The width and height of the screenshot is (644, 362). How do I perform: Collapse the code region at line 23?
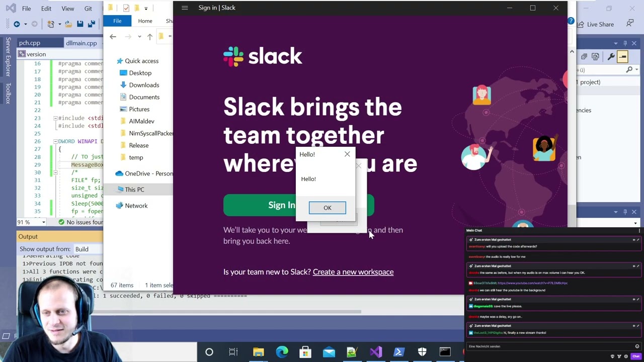click(55, 118)
